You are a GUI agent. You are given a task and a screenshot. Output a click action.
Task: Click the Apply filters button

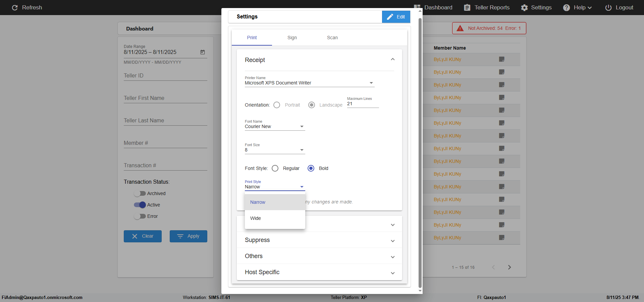point(189,236)
